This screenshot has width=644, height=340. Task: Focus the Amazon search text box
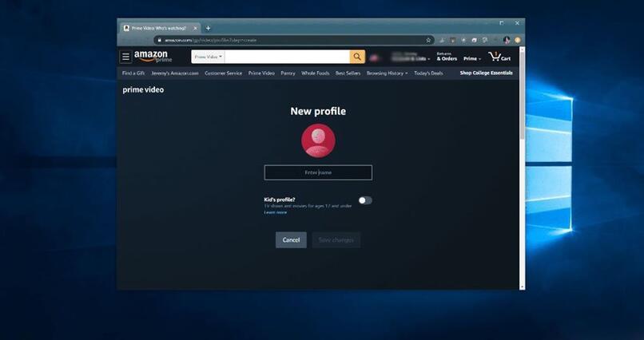pos(287,57)
